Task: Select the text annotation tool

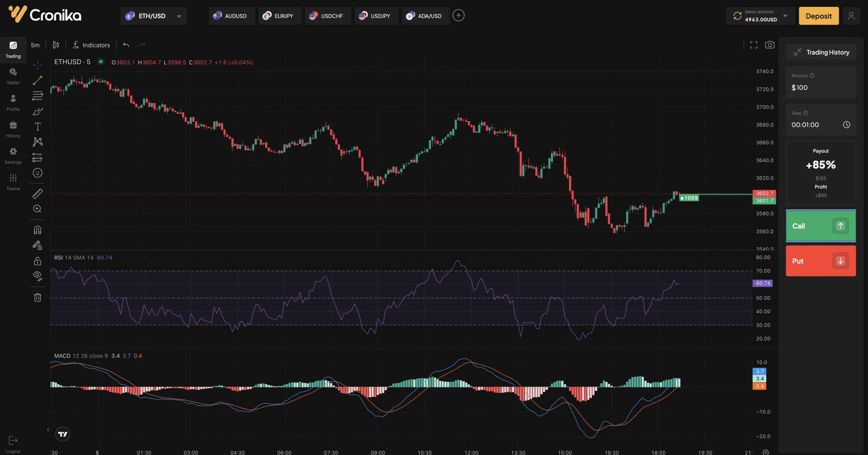Action: point(38,127)
